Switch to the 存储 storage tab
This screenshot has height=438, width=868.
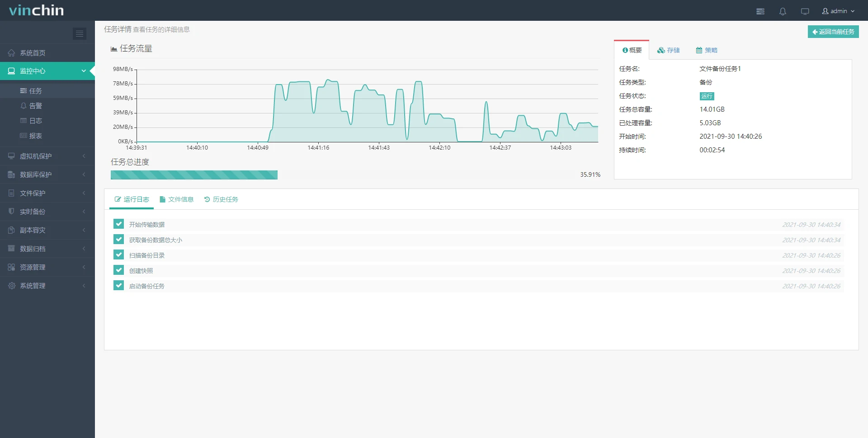point(669,50)
